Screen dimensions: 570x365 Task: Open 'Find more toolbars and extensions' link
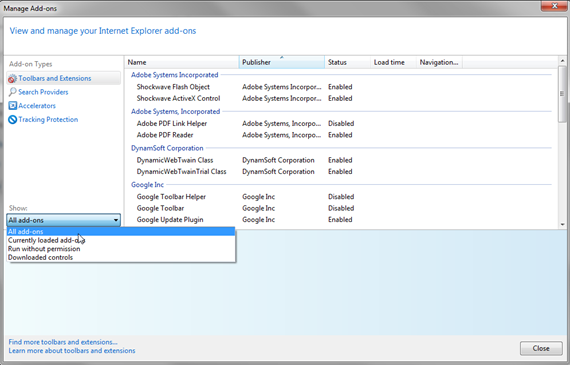click(x=63, y=342)
